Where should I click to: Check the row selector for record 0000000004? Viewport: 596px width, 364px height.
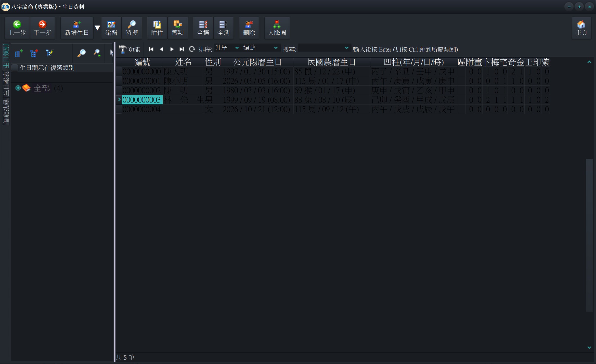119,109
